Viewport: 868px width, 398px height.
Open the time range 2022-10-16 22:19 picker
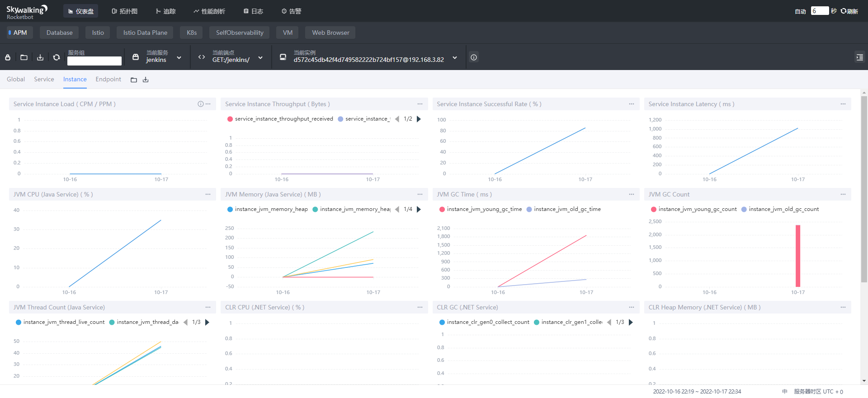coord(697,392)
